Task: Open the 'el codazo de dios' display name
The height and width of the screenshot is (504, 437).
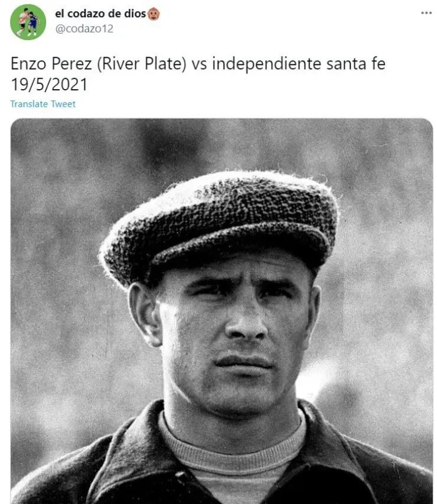Action: pyautogui.click(x=100, y=14)
